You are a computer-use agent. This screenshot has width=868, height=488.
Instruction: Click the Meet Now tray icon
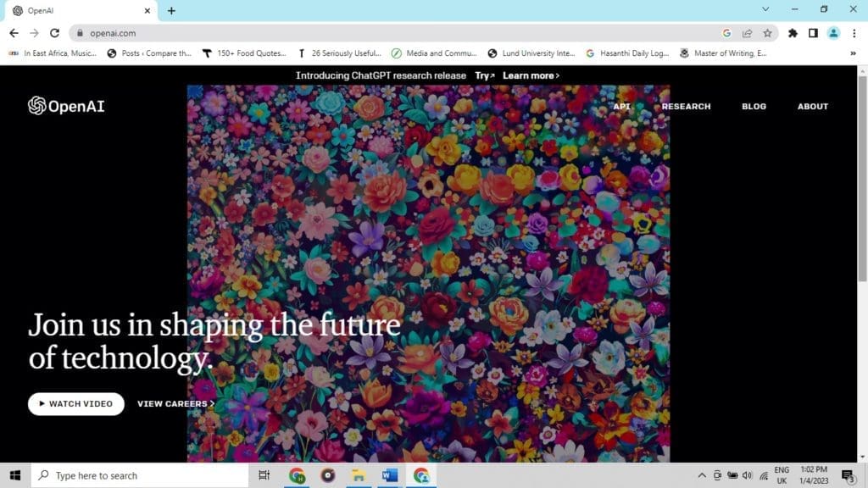pos(717,475)
